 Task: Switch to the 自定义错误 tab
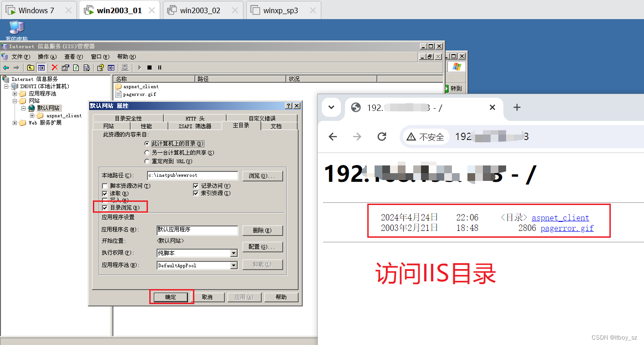(262, 118)
